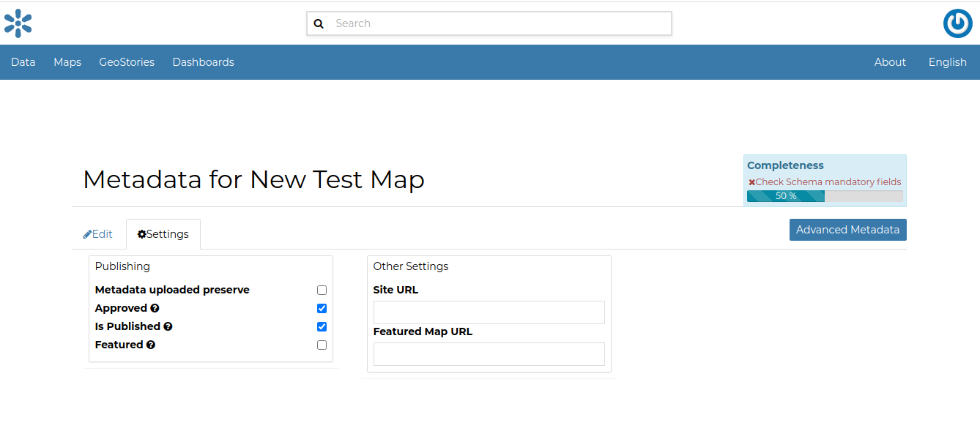This screenshot has height=431, width=980.
Task: Click the red X icon in Completeness
Action: (x=751, y=182)
